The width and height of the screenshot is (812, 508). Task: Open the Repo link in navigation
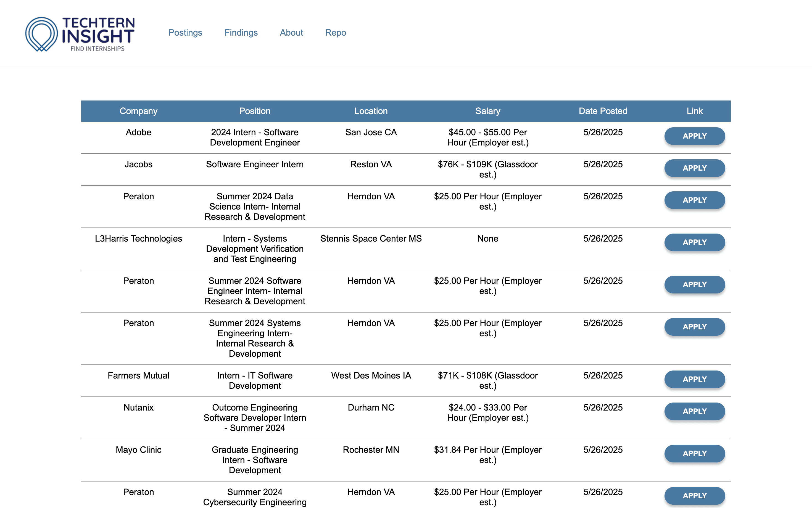coord(335,33)
